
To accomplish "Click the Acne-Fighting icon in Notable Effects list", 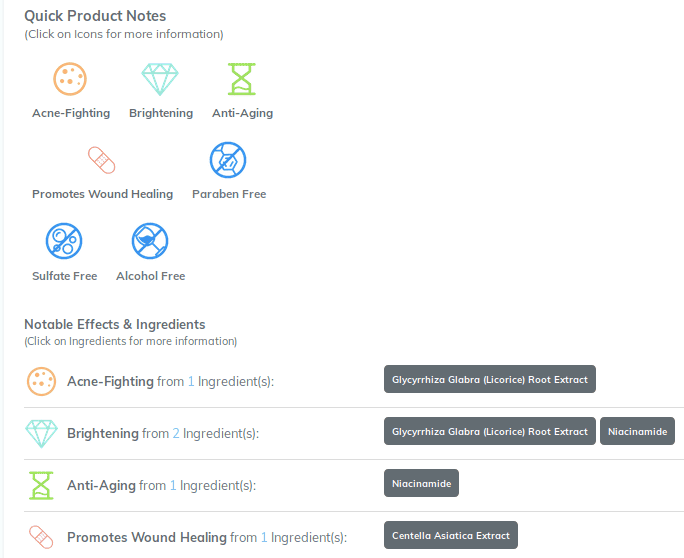I will [x=41, y=381].
